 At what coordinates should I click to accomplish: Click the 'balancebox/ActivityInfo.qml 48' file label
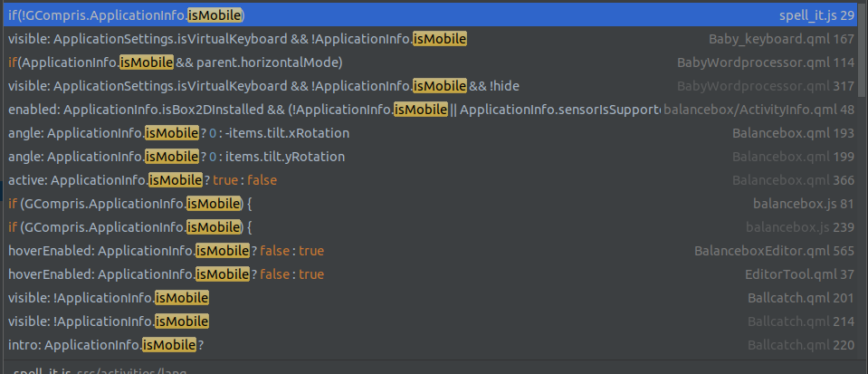pyautogui.click(x=758, y=110)
